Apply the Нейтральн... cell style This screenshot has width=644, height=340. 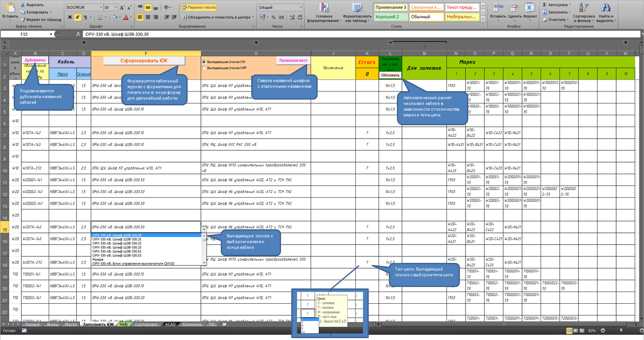pos(461,17)
